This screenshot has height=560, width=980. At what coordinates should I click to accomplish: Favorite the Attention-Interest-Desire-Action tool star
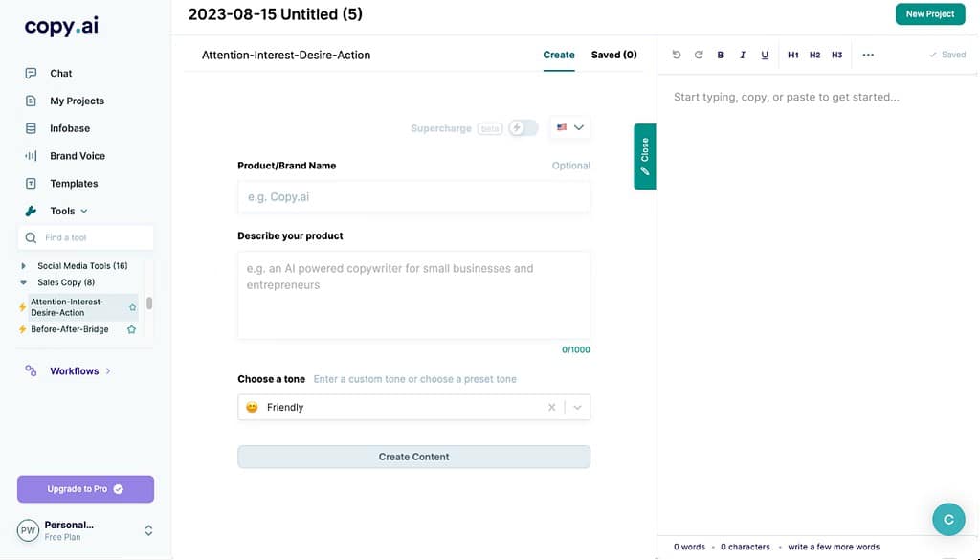(x=132, y=307)
